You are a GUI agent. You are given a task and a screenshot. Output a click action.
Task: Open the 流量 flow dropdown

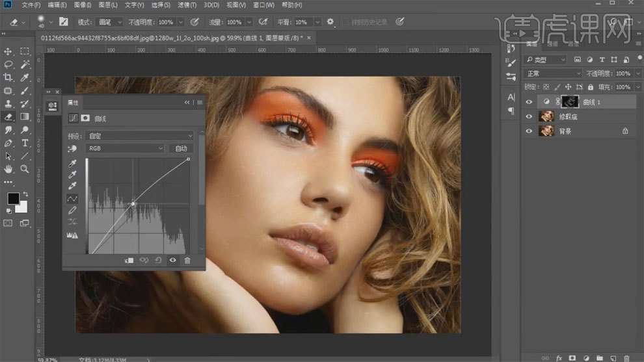(249, 22)
